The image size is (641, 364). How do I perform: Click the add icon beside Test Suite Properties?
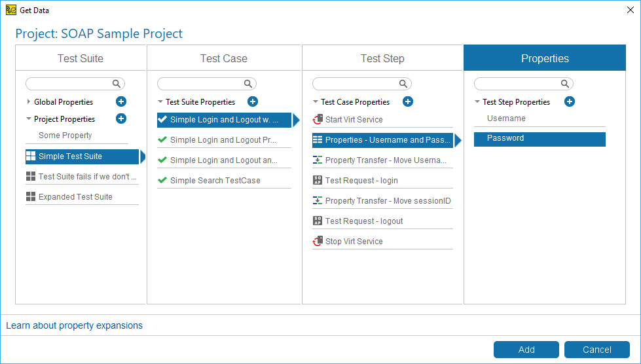pos(253,101)
